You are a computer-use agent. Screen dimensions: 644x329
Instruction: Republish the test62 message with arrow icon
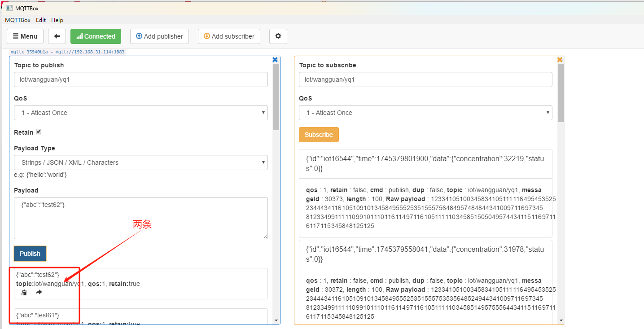[x=39, y=293]
